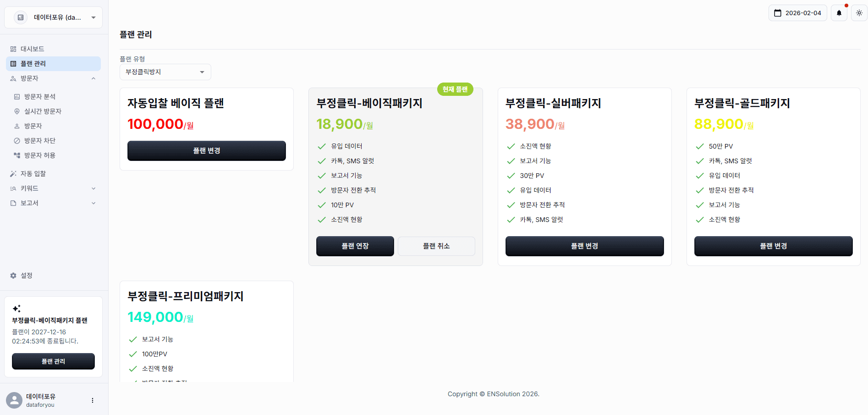Click the 방문자 차단 block icon
This screenshot has height=415, width=868.
[x=17, y=140]
